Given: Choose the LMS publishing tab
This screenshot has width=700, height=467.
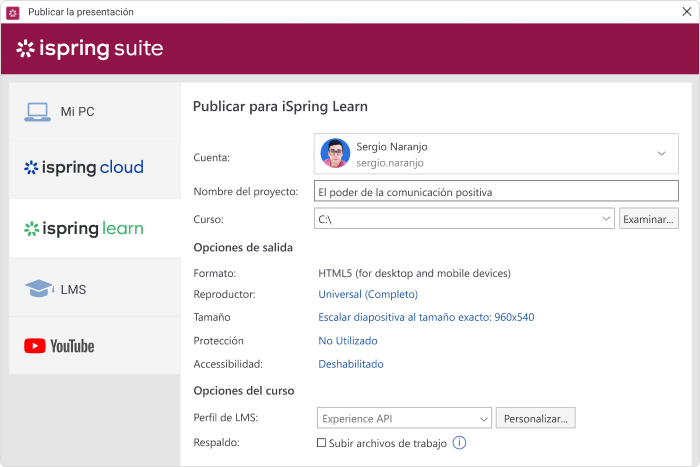Looking at the screenshot, I should [x=95, y=288].
